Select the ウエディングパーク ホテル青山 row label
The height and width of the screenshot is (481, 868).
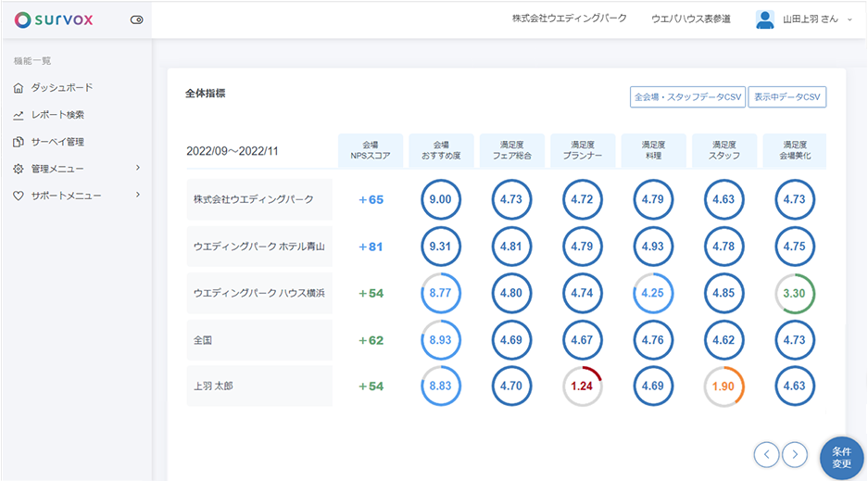[x=259, y=247]
